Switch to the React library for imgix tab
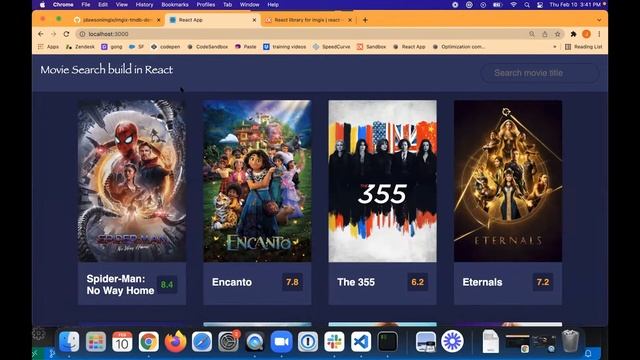 [x=309, y=20]
